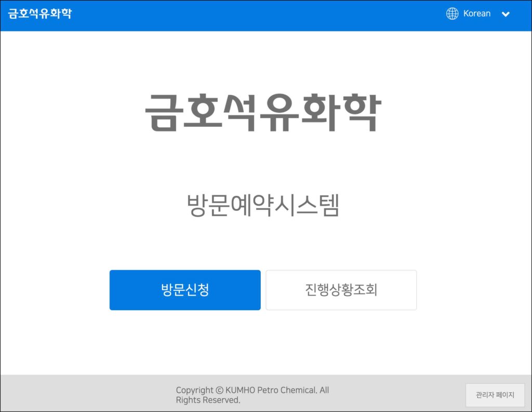
Task: Click the large 금호석유화학 title
Action: [263, 113]
